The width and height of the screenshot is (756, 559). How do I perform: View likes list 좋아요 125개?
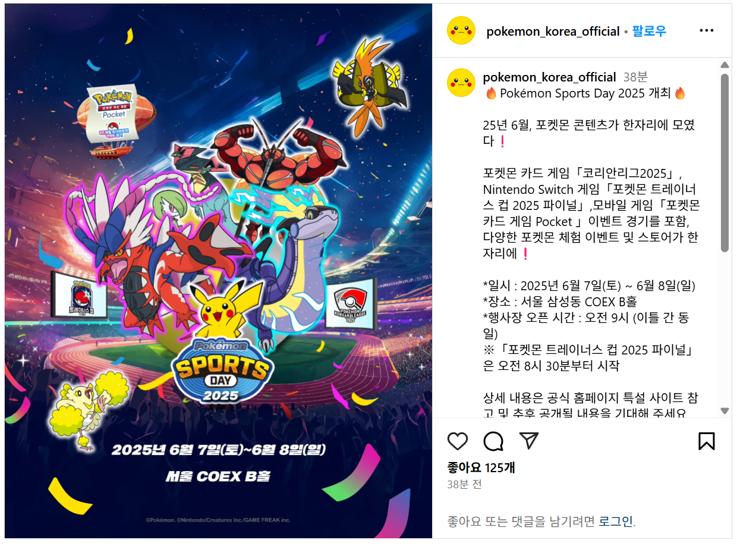tap(481, 467)
